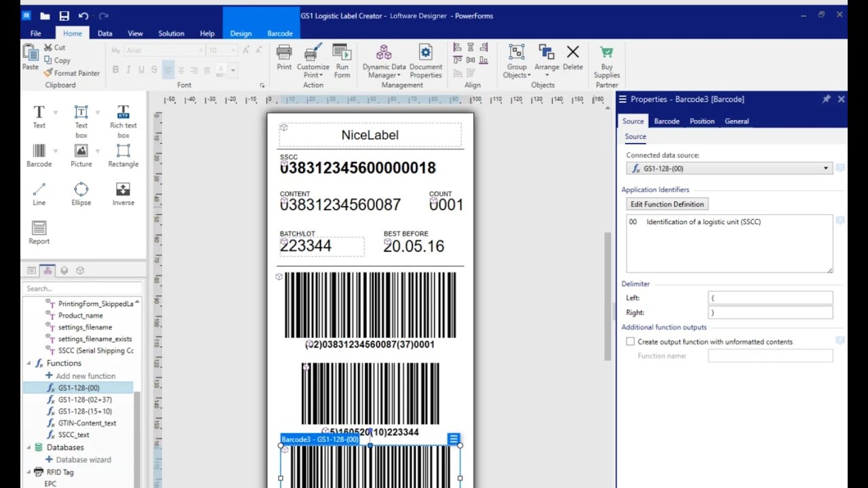Click the Right delimiter input field
Screen dimensions: 868x488
click(770, 312)
